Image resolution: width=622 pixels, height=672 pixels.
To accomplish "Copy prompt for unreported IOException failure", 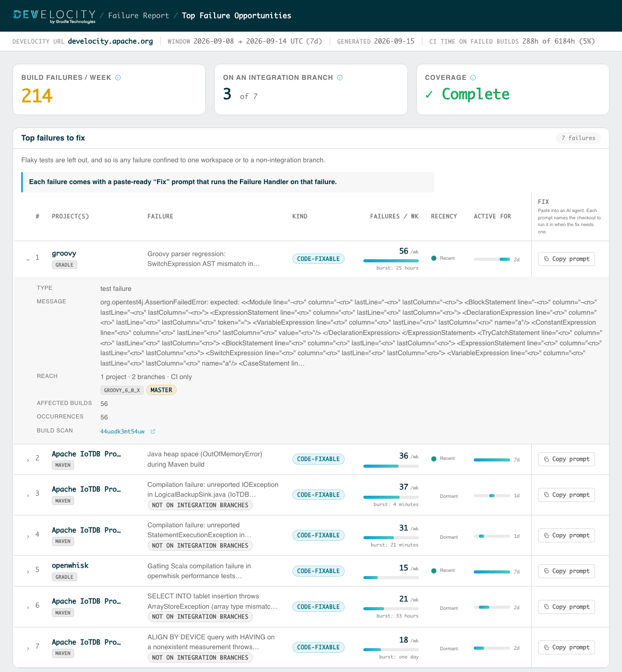I will coord(567,495).
